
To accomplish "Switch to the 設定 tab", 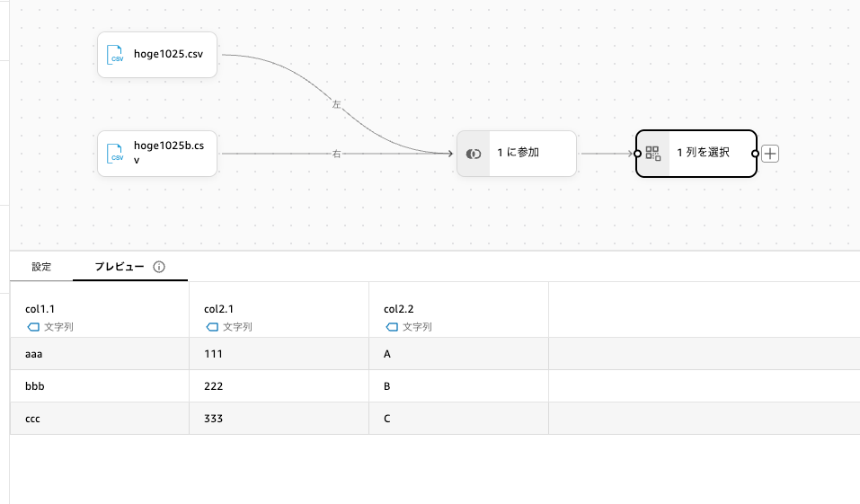I will pyautogui.click(x=41, y=267).
